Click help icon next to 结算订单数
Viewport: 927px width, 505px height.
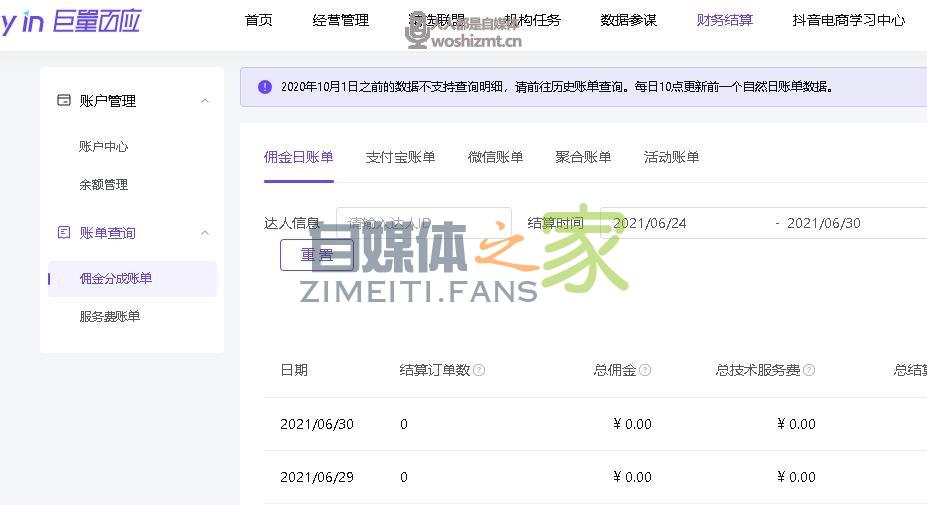click(479, 370)
